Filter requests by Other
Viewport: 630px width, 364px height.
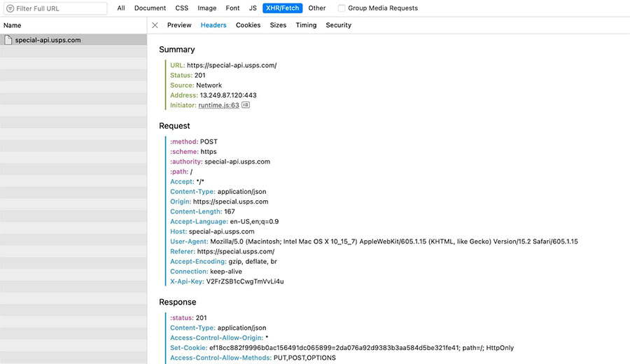tap(317, 8)
